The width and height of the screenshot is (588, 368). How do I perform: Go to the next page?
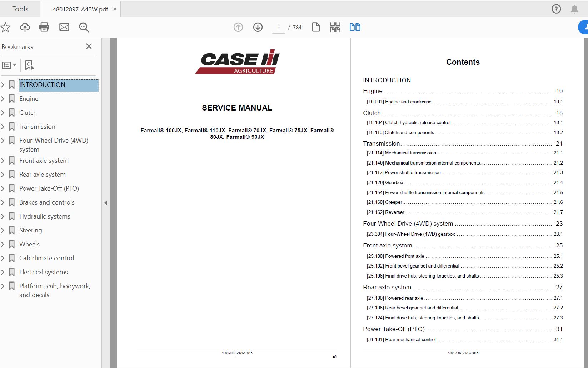pos(258,27)
